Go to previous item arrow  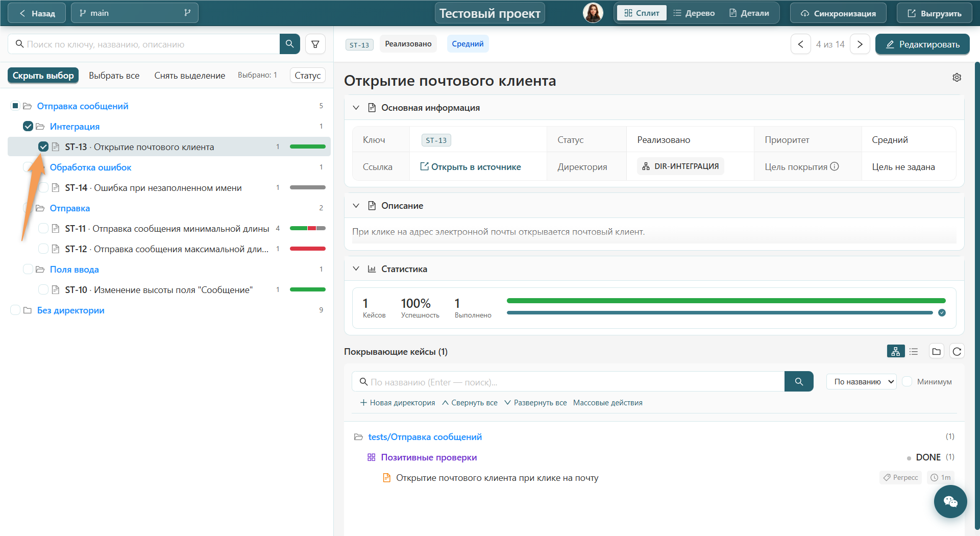tap(800, 44)
